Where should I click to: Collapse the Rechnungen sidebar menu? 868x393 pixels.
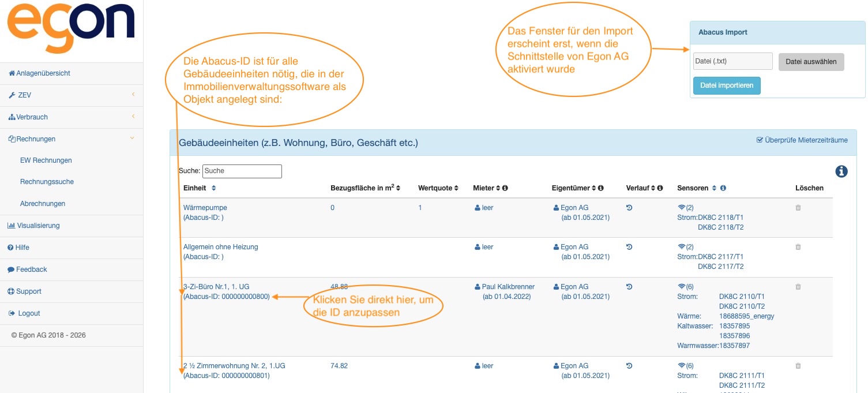point(71,139)
